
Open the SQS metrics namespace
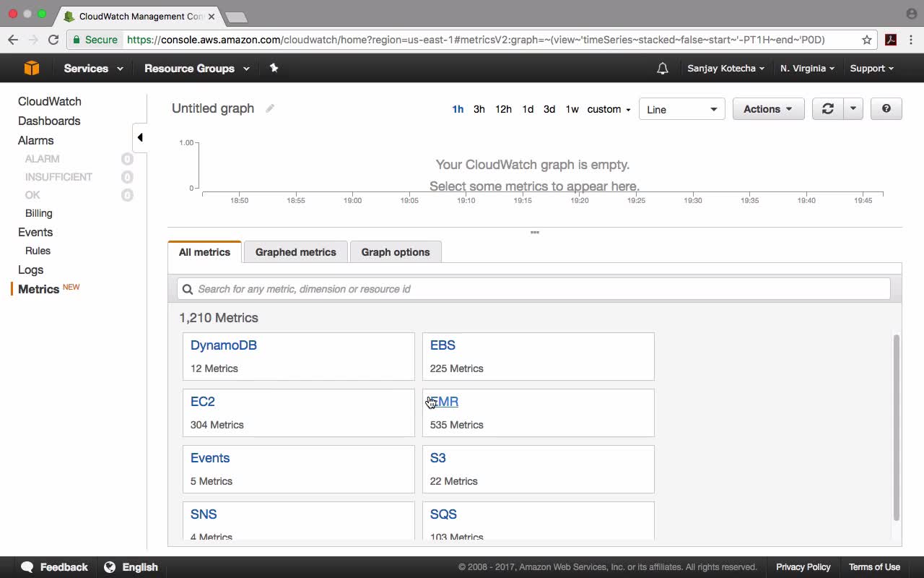[x=443, y=514]
